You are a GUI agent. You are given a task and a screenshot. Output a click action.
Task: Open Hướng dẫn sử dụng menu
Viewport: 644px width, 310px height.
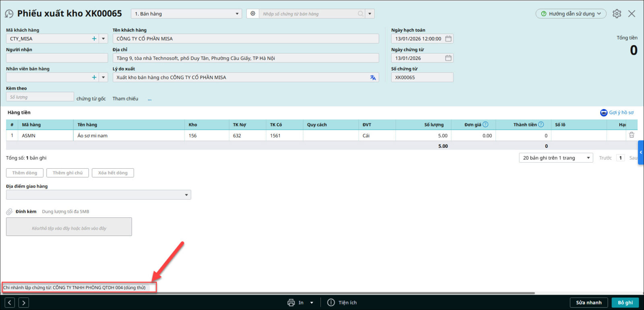[x=571, y=14]
